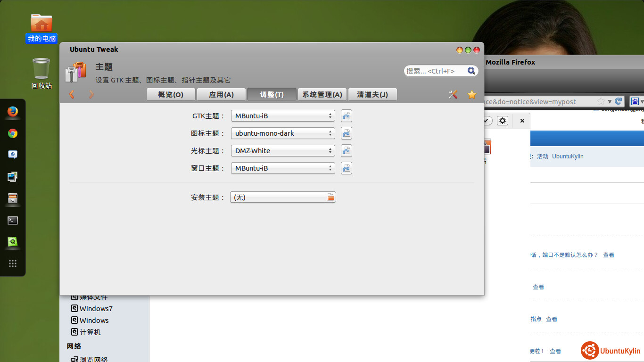The height and width of the screenshot is (362, 644).
Task: Reset 窗口主题 with its restore icon
Action: (347, 168)
